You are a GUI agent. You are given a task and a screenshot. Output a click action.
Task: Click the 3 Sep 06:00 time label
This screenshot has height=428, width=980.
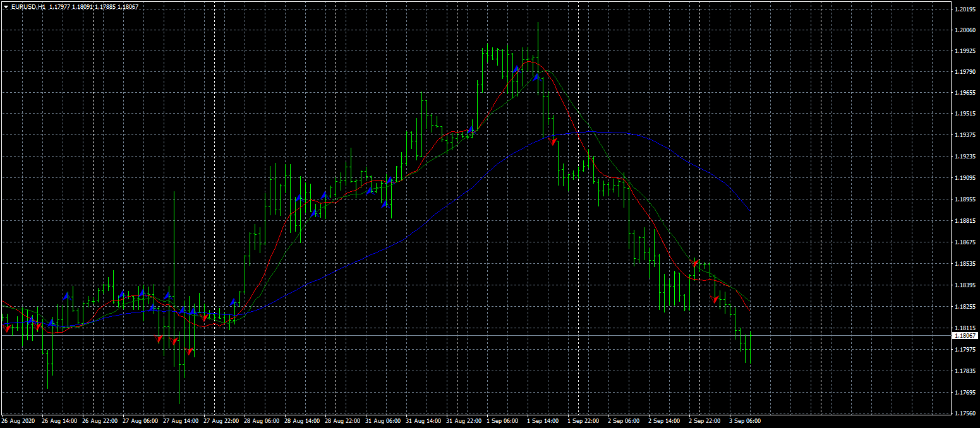(745, 421)
